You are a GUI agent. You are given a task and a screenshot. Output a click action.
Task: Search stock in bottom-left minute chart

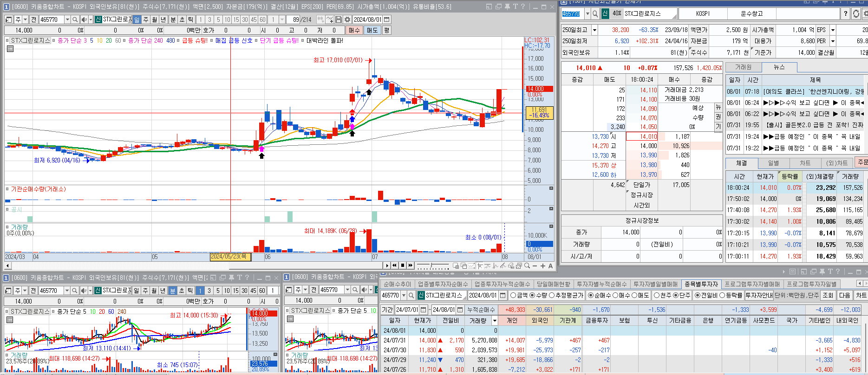[74, 290]
